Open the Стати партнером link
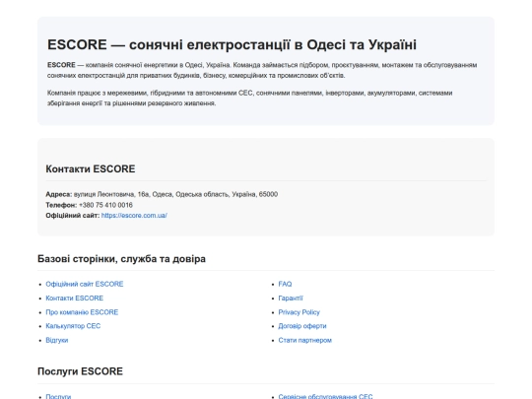532x399 pixels. point(305,340)
